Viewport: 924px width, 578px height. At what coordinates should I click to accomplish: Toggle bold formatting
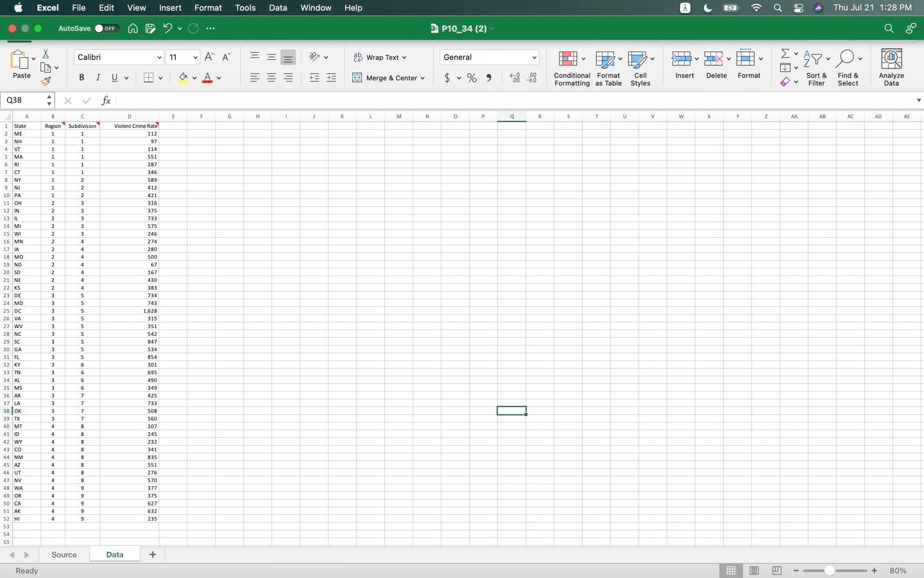click(x=81, y=78)
